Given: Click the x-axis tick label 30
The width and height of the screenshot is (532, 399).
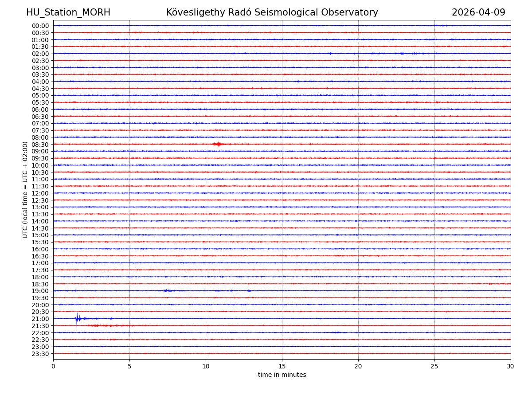Looking at the screenshot, I should (511, 366).
